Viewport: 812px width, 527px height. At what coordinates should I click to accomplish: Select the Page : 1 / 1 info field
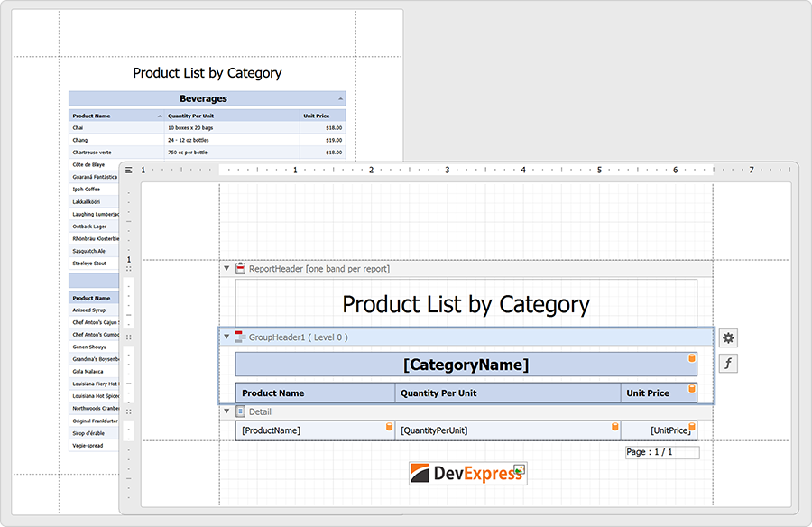[x=661, y=452]
